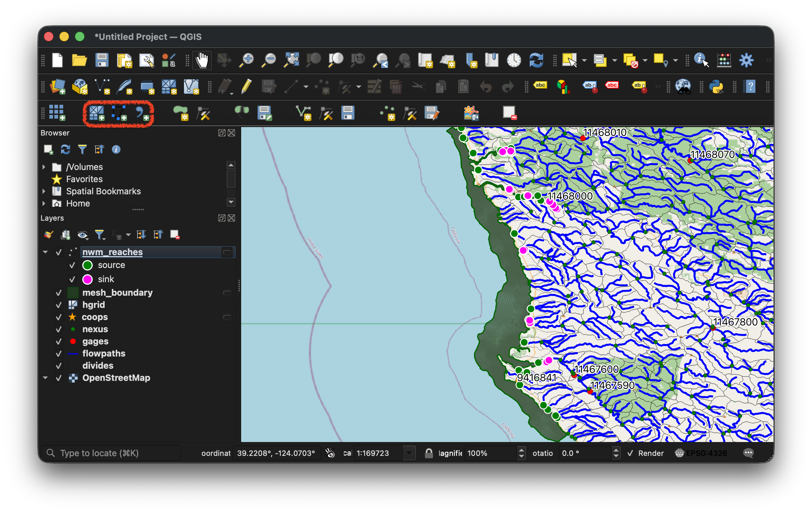Screen dimensions: 812x513
Task: Click the Zoom In magnifier tool
Action: 247,60
